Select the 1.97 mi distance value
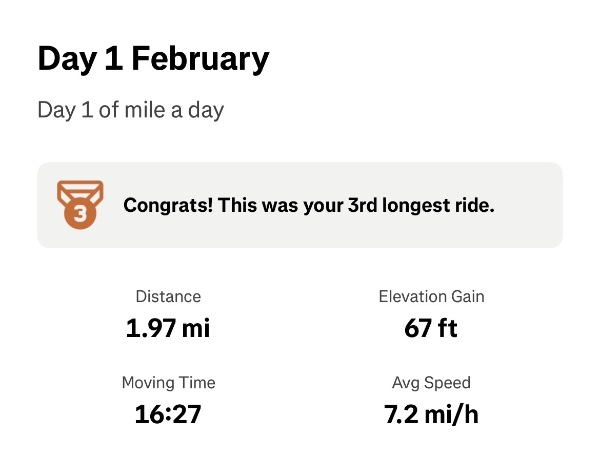Image resolution: width=600 pixels, height=450 pixels. click(x=168, y=327)
